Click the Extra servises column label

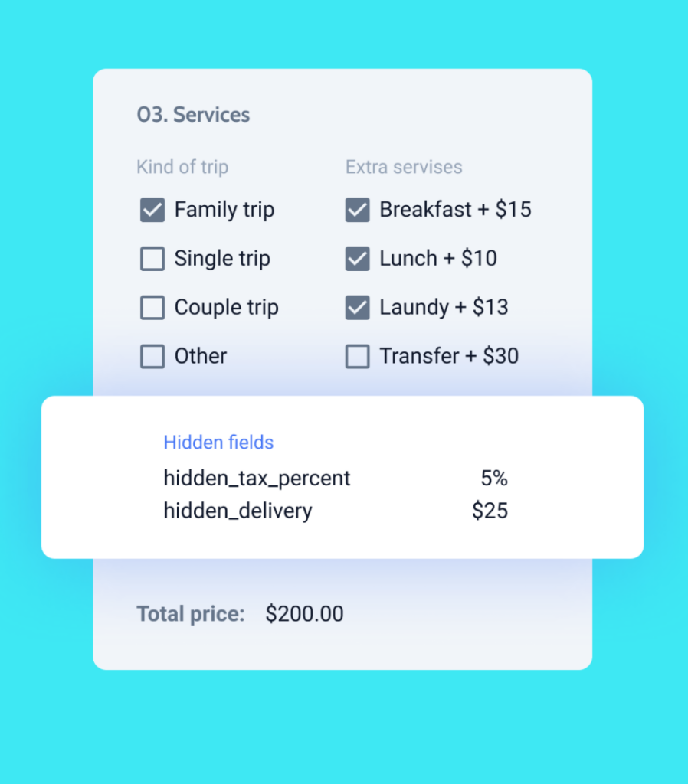click(x=404, y=167)
